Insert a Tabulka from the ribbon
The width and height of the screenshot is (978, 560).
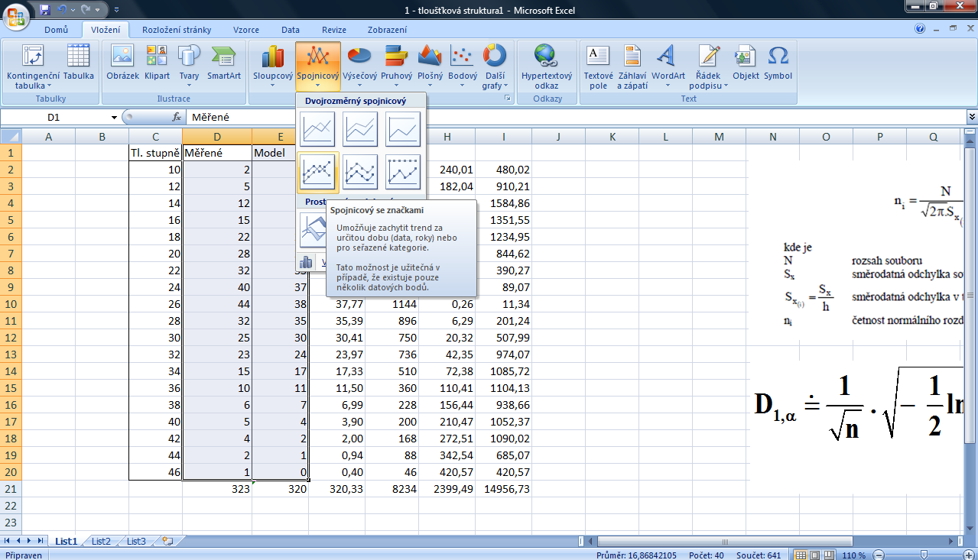pos(78,63)
